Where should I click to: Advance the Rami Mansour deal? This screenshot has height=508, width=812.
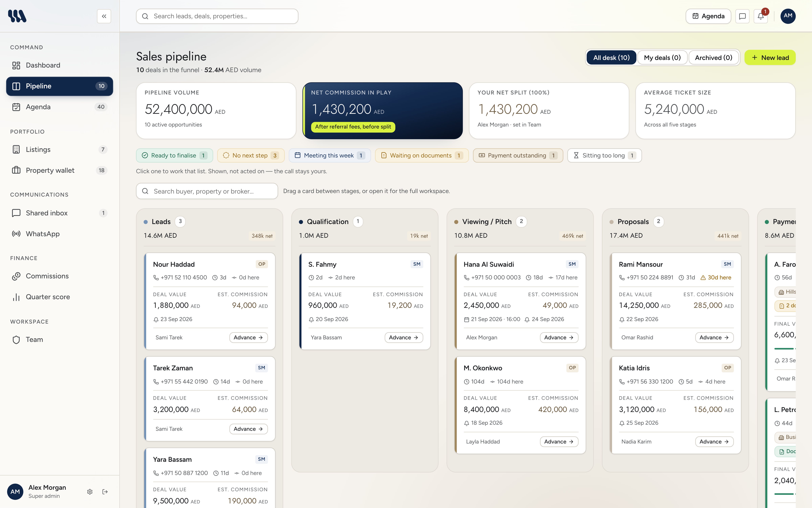tap(714, 338)
